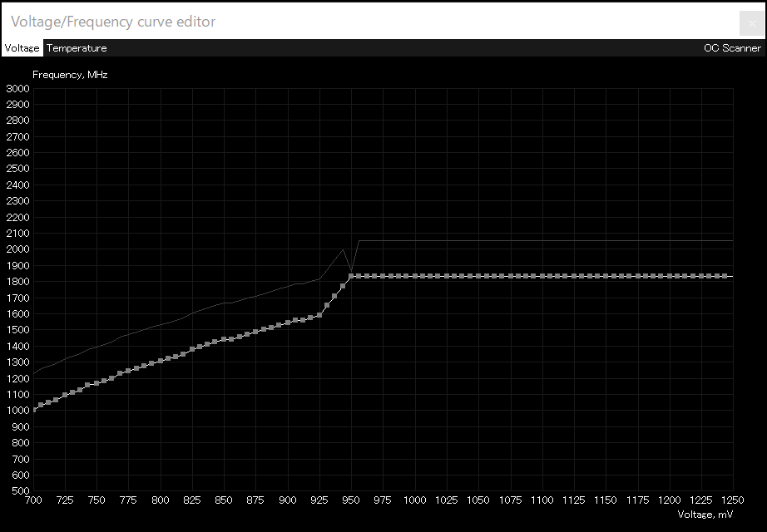Click the 1800 frequency axis label
Viewport: 767px width, 532px height.
17,282
